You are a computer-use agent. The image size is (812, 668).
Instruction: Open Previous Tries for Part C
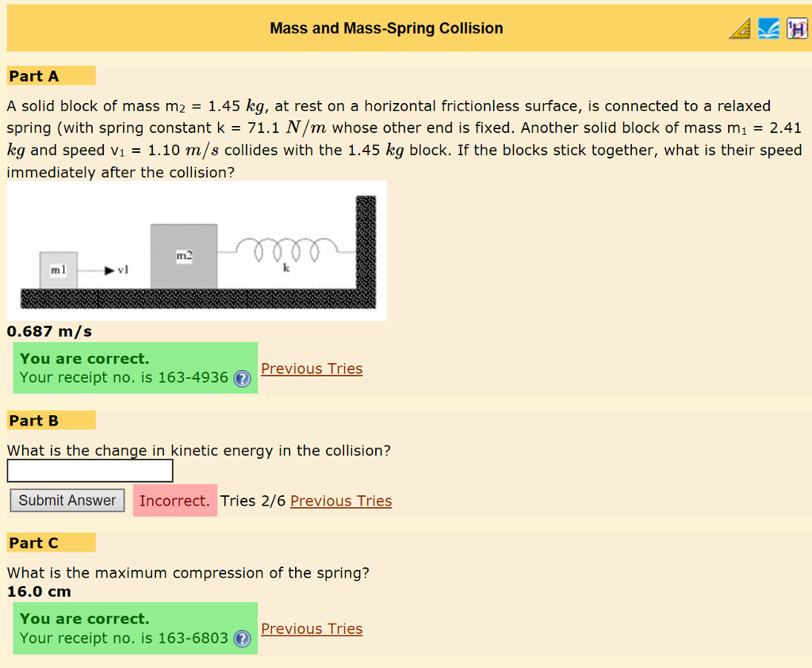click(x=312, y=628)
